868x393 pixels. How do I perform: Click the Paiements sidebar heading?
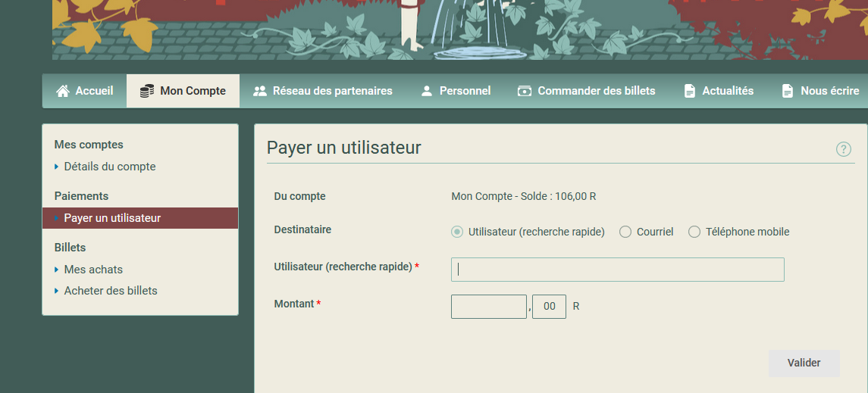(x=81, y=196)
